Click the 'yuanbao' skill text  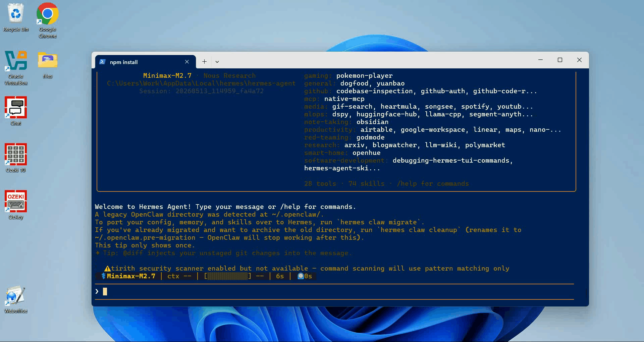(390, 83)
